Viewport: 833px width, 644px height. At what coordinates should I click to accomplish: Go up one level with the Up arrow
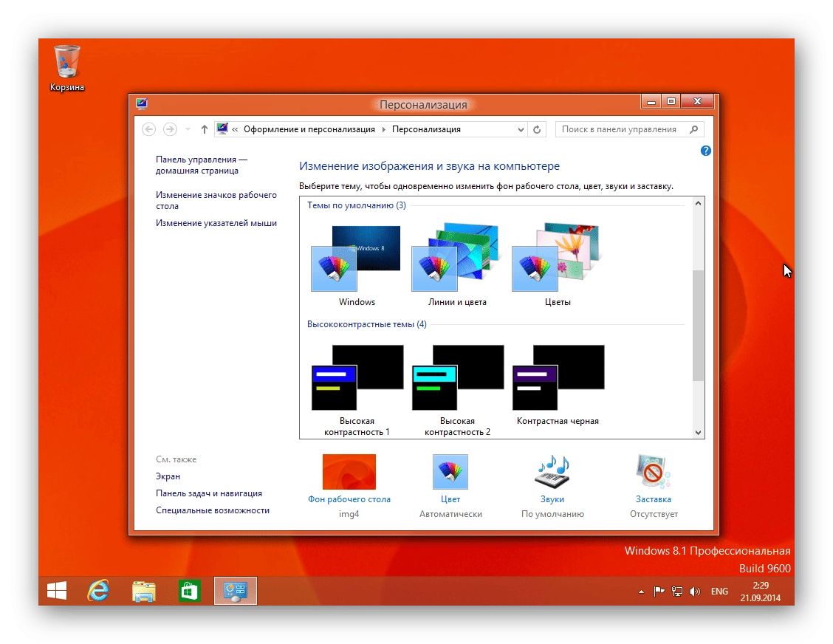(205, 129)
